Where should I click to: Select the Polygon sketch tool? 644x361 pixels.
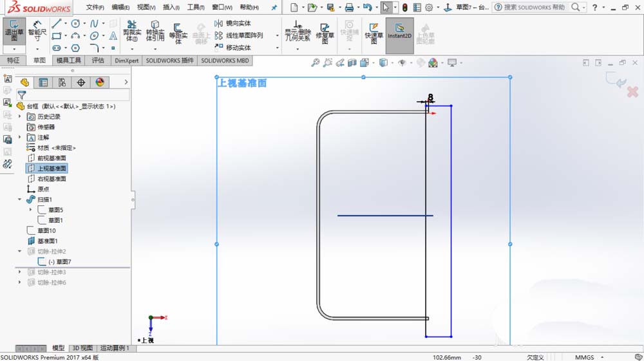point(75,48)
